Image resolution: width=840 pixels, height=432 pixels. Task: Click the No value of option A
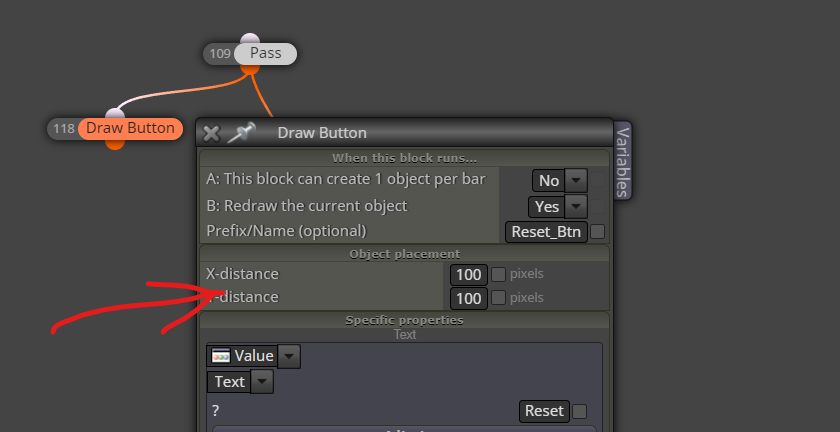(x=549, y=181)
